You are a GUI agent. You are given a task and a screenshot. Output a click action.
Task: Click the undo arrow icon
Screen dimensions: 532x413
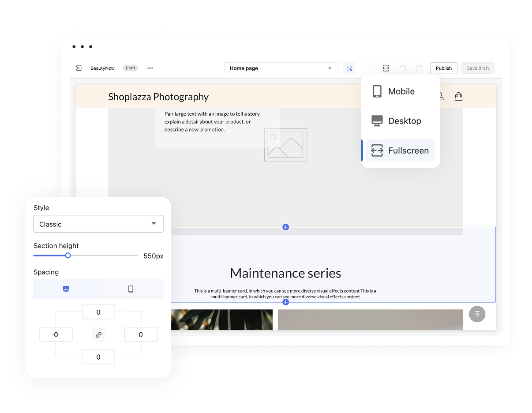pyautogui.click(x=402, y=68)
